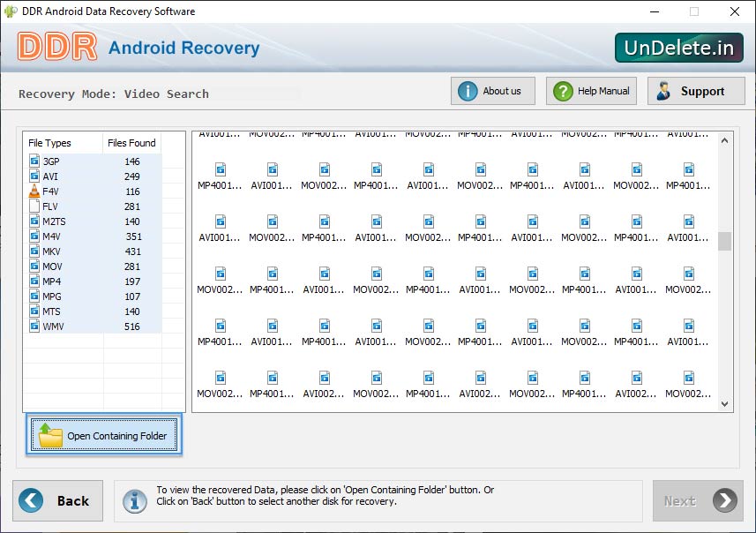Select the M4V file type icon
The height and width of the screenshot is (533, 756).
[34, 236]
